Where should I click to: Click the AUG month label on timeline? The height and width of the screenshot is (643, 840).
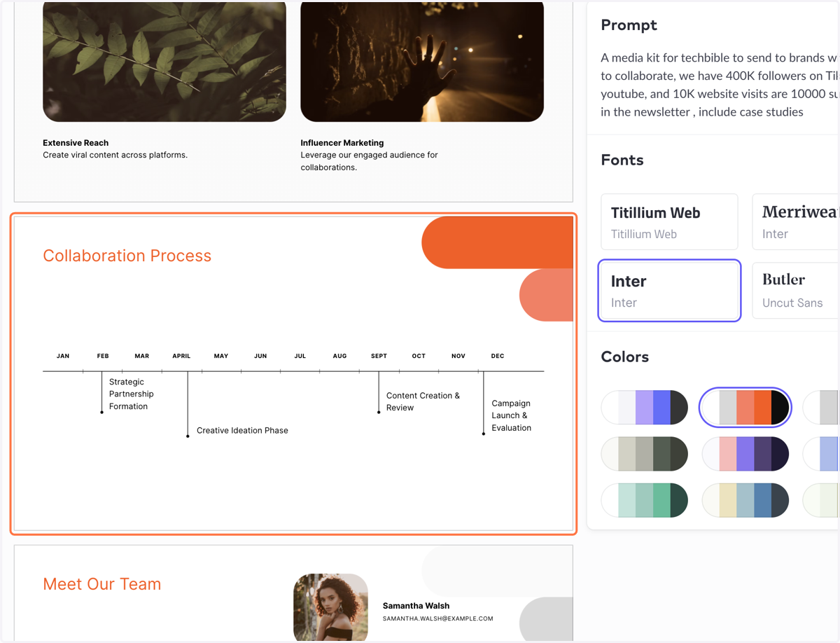tap(339, 356)
